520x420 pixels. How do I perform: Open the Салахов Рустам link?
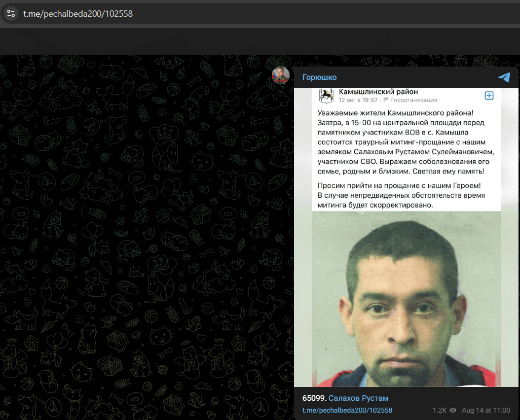(x=358, y=398)
